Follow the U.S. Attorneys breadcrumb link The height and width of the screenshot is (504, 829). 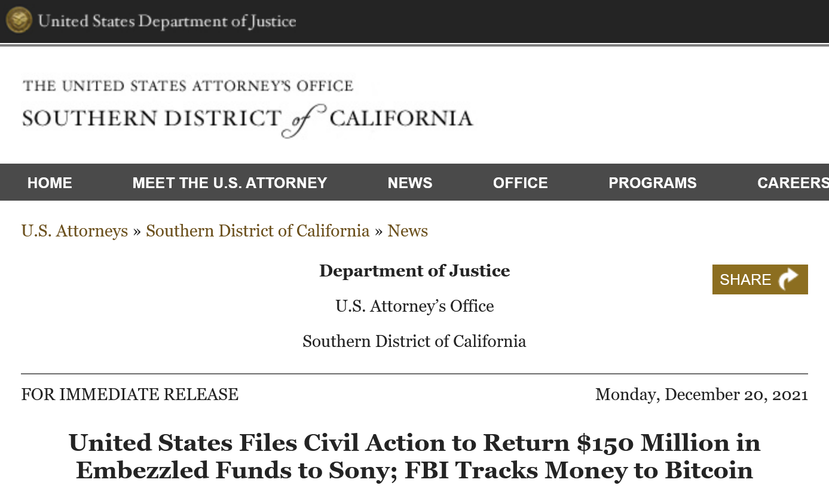point(75,231)
